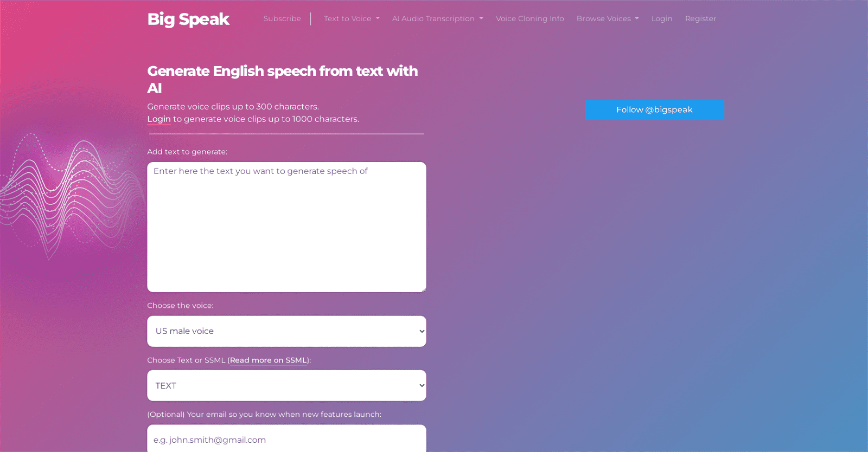Click Login in the top navigation bar

tap(661, 18)
